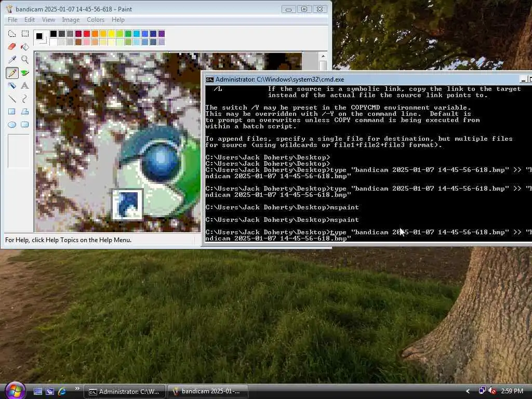Viewport: 532px width, 399px height.
Task: Expand the Quick Launch overflow chevron
Action: click(x=77, y=389)
